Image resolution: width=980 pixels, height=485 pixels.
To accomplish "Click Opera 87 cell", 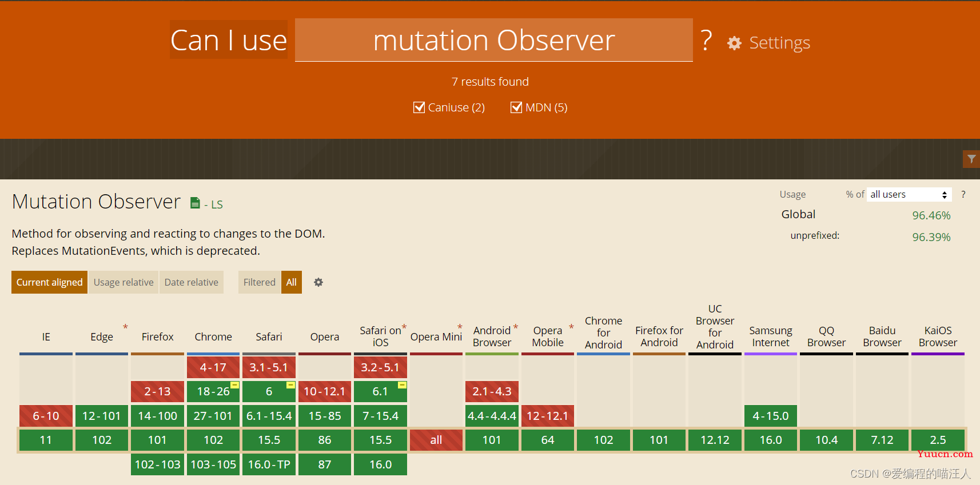I will (x=325, y=464).
